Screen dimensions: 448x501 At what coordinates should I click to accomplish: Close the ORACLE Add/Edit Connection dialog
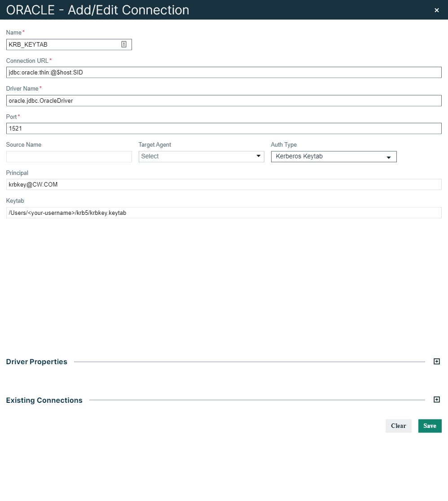437,10
